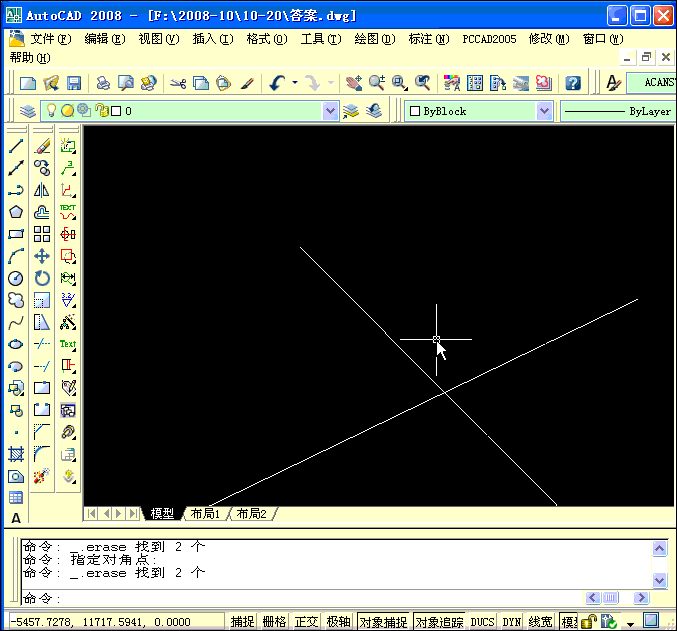The image size is (677, 631).
Task: Select the Spline curve tool
Action: (x=16, y=322)
